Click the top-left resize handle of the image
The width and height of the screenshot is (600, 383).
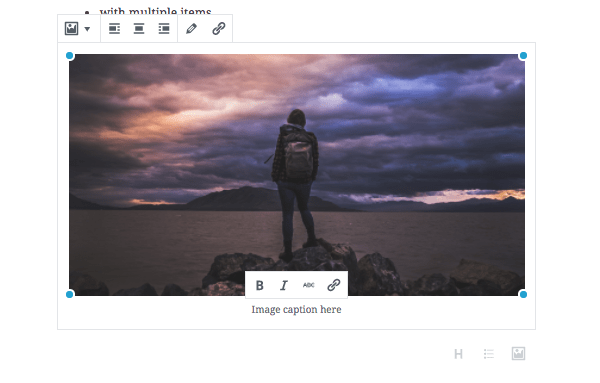pyautogui.click(x=70, y=56)
